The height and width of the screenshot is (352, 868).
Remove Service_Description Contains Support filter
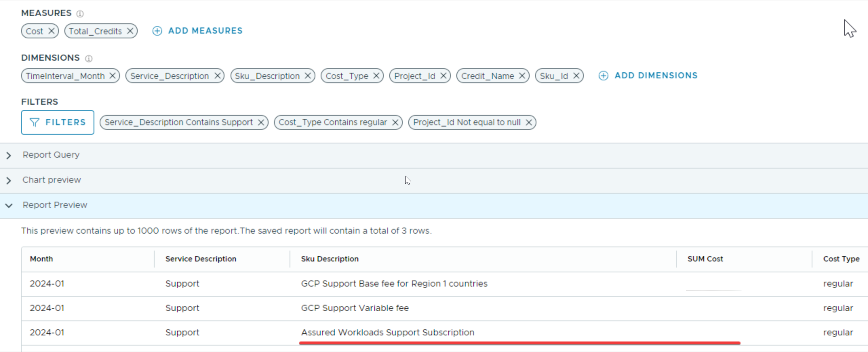coord(261,122)
